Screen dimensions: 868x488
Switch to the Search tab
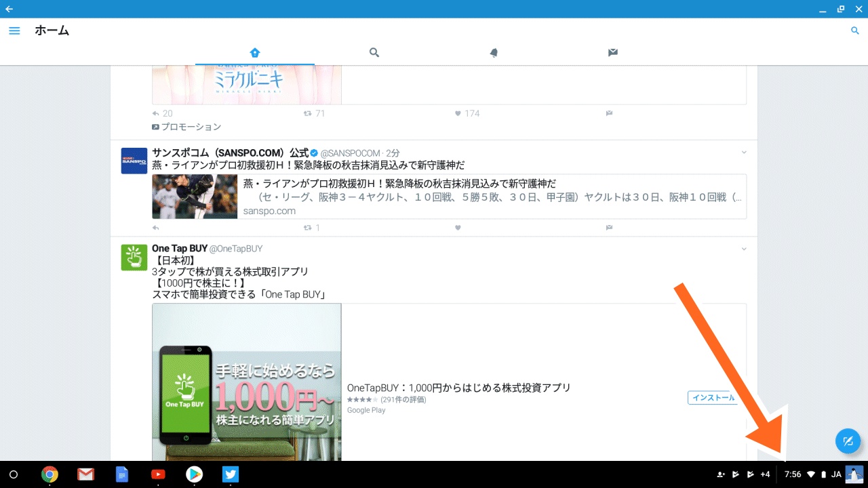coord(374,52)
